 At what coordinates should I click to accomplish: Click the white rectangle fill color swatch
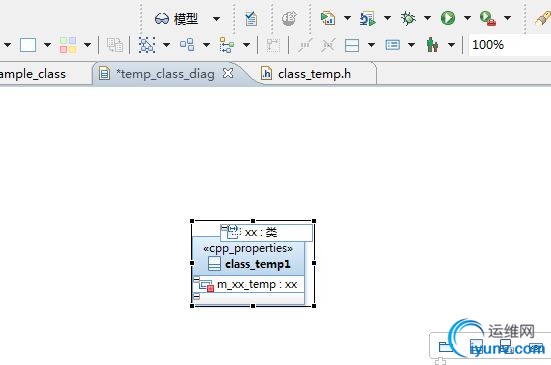[28, 45]
